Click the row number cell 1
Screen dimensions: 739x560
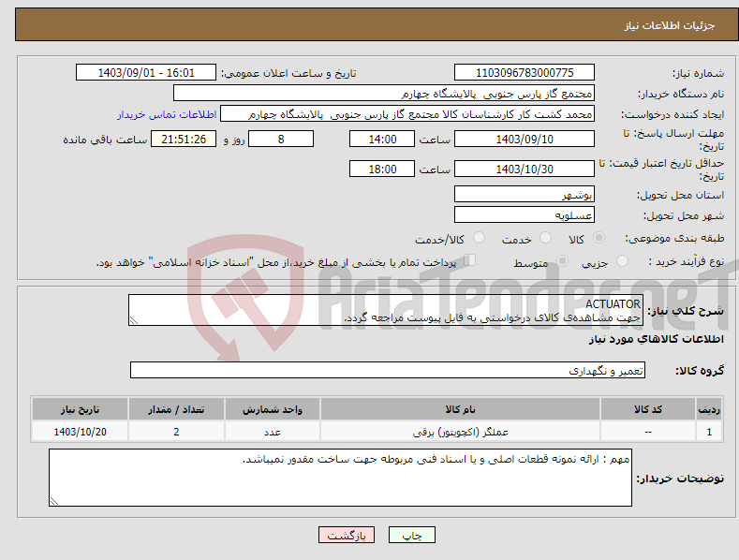pyautogui.click(x=709, y=432)
